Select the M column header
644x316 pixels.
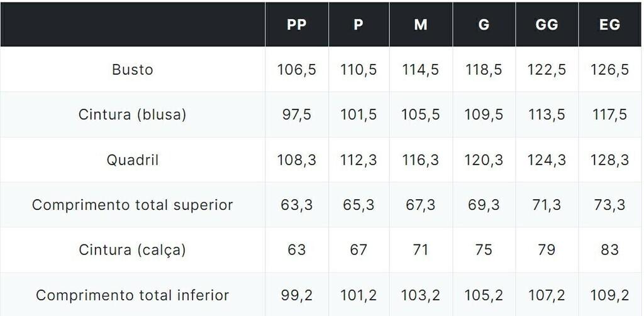tap(421, 25)
